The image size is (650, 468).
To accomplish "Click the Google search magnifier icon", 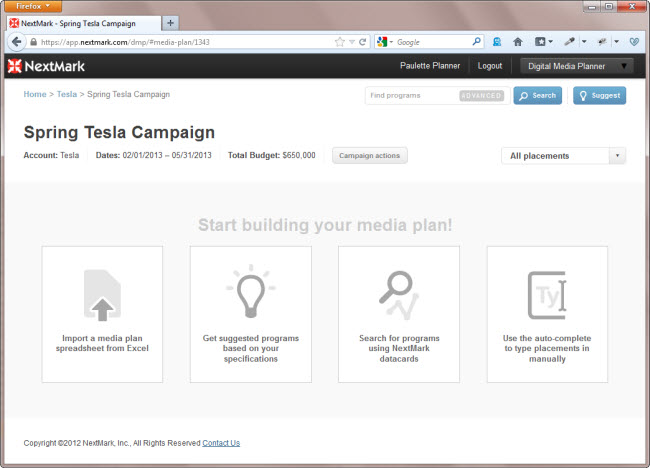I will [476, 41].
